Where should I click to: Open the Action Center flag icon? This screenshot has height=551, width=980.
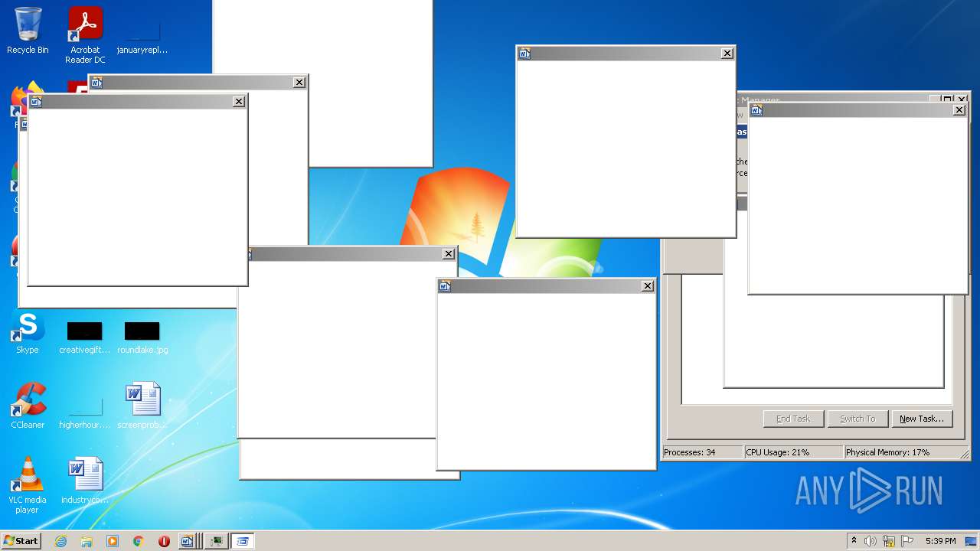[x=907, y=541]
